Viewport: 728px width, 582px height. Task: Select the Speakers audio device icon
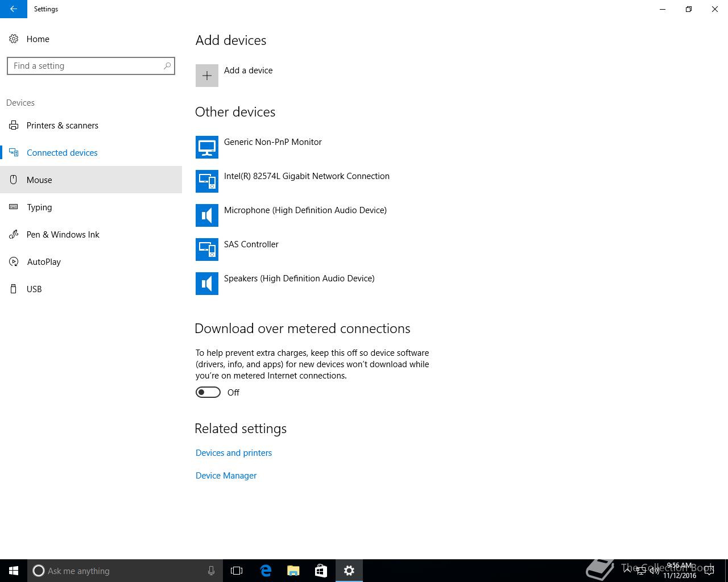207,284
